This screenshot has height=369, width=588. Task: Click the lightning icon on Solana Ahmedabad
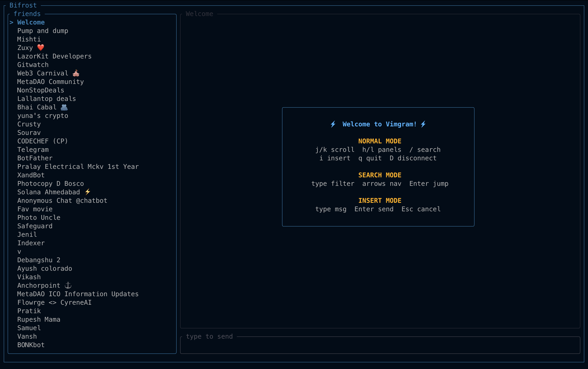click(x=88, y=192)
